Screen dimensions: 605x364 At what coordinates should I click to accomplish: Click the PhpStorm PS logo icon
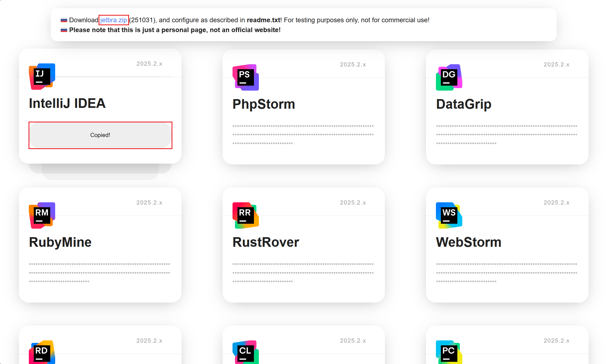[246, 77]
